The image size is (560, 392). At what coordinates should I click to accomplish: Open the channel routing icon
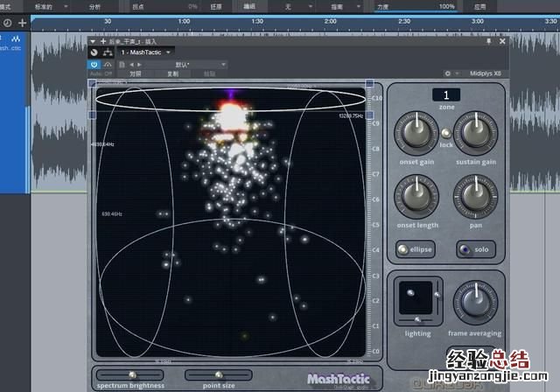[108, 52]
